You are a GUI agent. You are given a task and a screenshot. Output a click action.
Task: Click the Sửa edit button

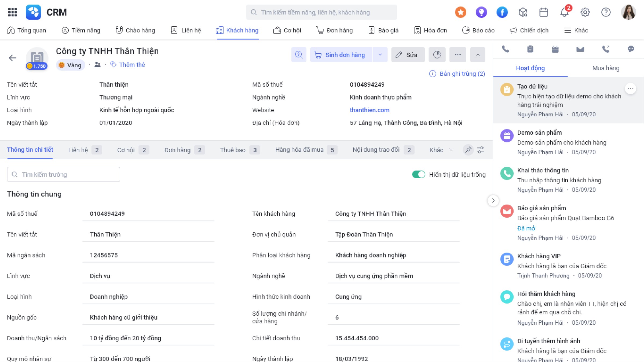click(x=408, y=55)
